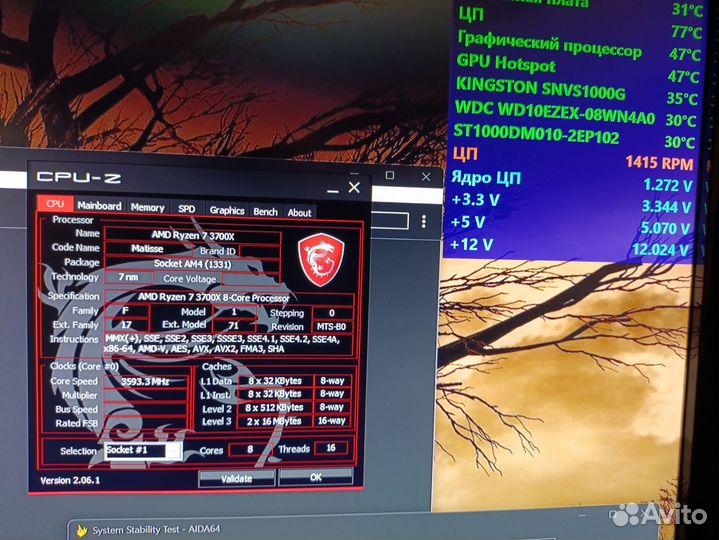
Task: Click the Cores count value 8
Action: click(x=250, y=449)
